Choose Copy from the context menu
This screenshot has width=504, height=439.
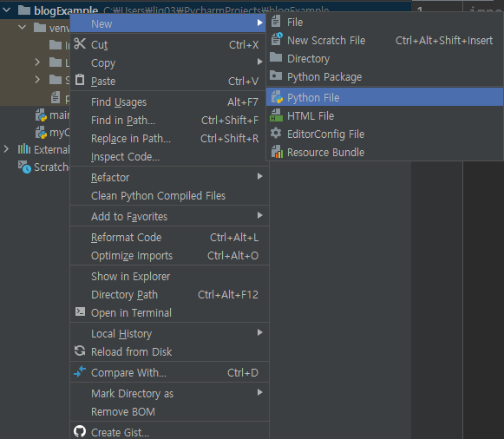click(169, 62)
